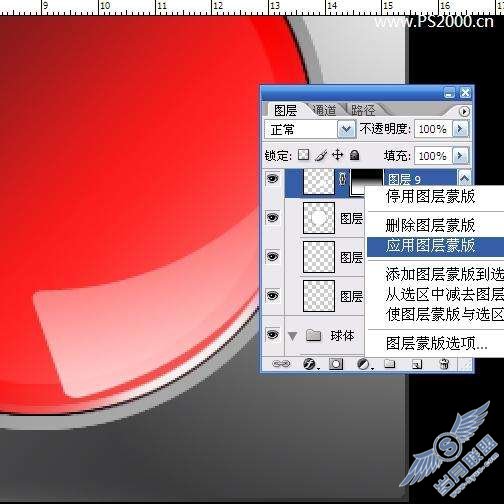This screenshot has height=504, width=504.
Task: Open the layer style (fx) menu
Action: click(310, 364)
